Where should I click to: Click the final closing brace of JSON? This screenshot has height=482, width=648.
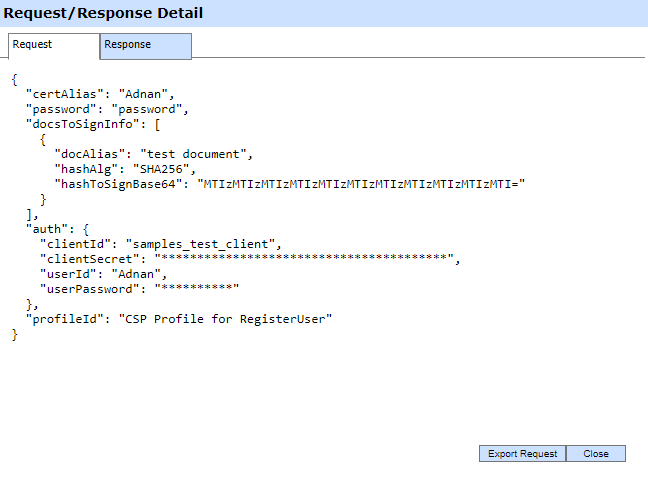(15, 335)
